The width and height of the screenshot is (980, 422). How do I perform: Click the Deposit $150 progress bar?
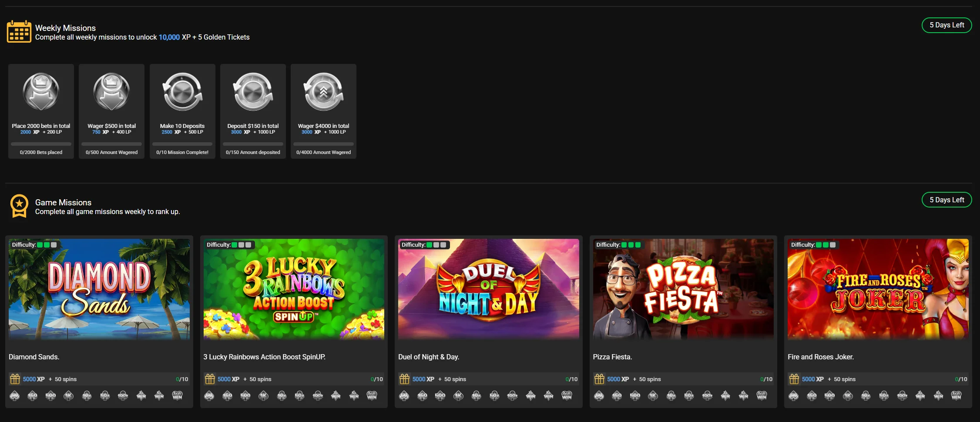tap(253, 144)
